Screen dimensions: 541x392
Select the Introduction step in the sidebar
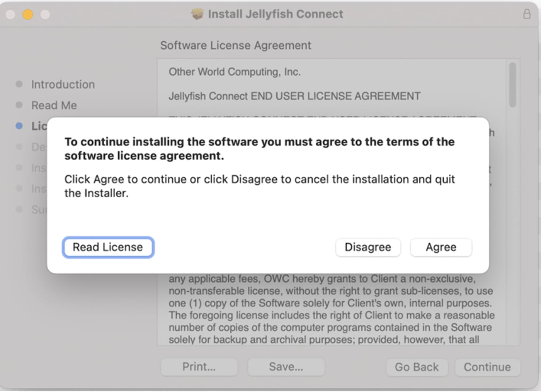point(63,84)
